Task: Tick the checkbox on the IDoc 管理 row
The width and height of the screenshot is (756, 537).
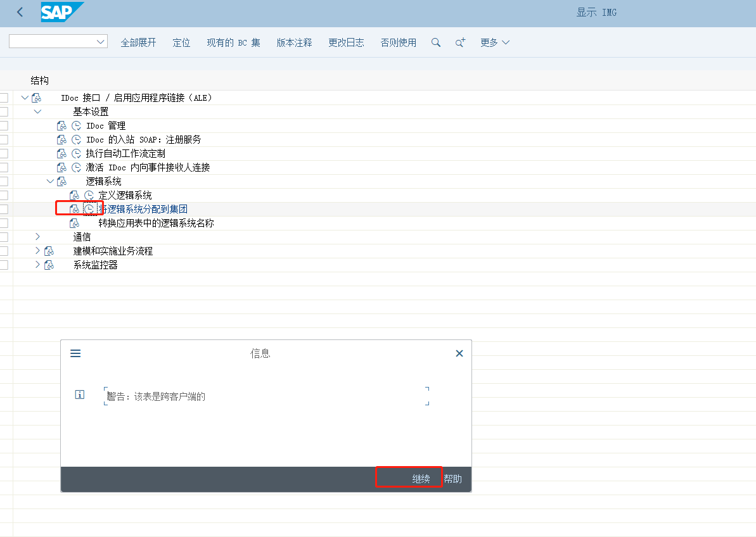Action: pyautogui.click(x=4, y=126)
